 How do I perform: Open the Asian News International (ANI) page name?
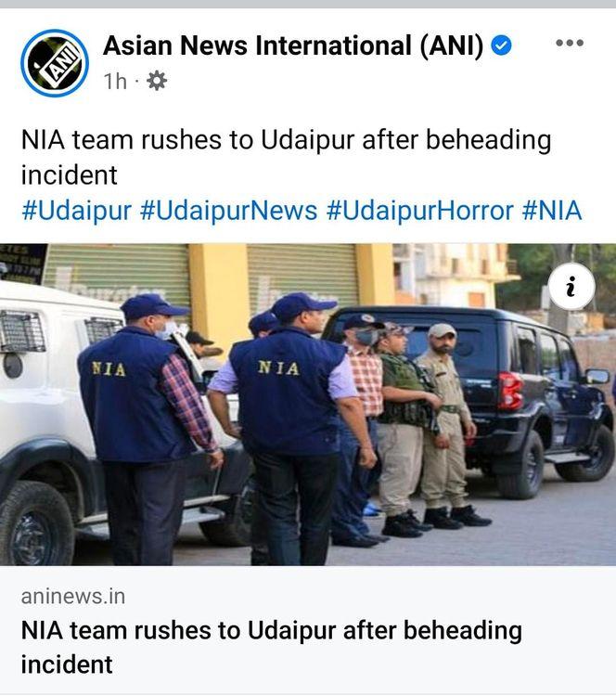[x=293, y=45]
